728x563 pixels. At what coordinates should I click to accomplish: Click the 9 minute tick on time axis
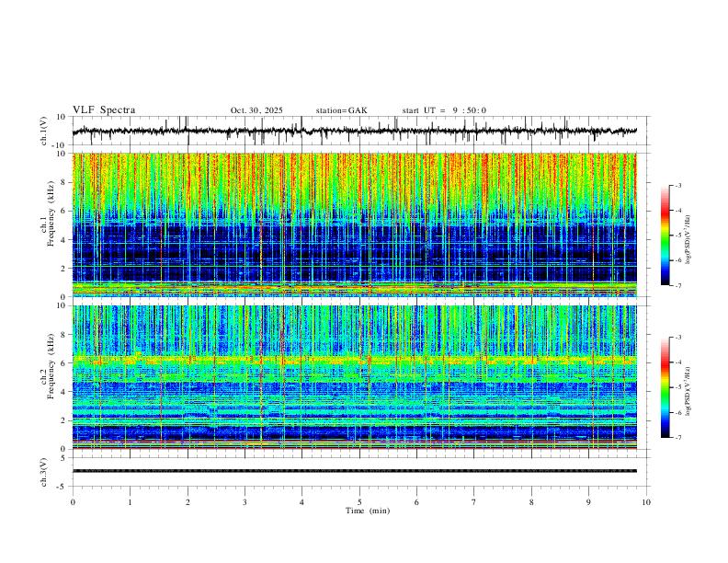588,502
